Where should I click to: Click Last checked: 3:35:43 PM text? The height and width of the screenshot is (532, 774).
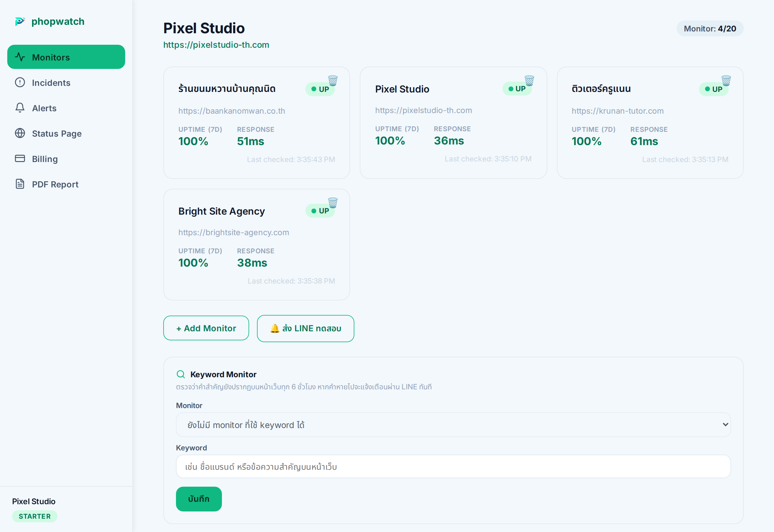coord(291,159)
